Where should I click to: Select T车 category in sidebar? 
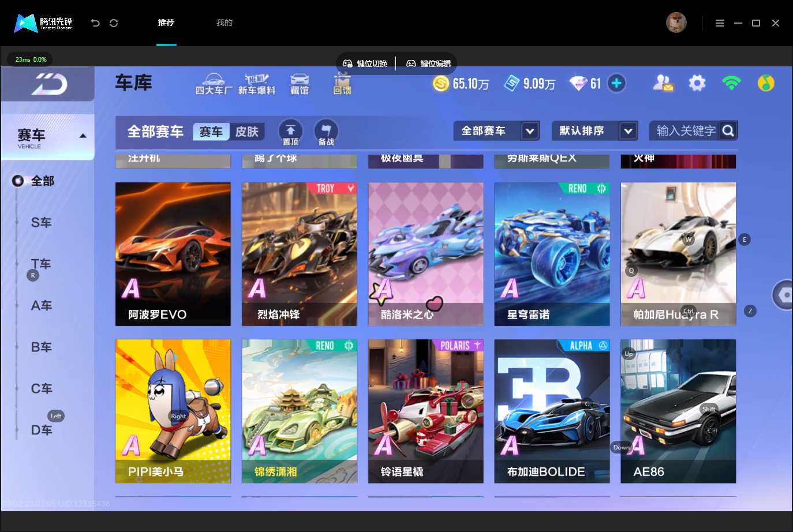41,264
